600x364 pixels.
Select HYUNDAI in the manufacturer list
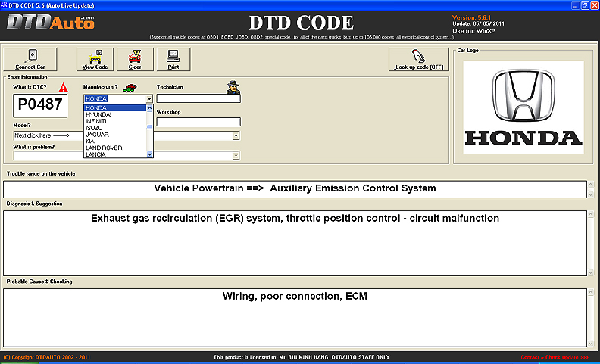coord(115,115)
